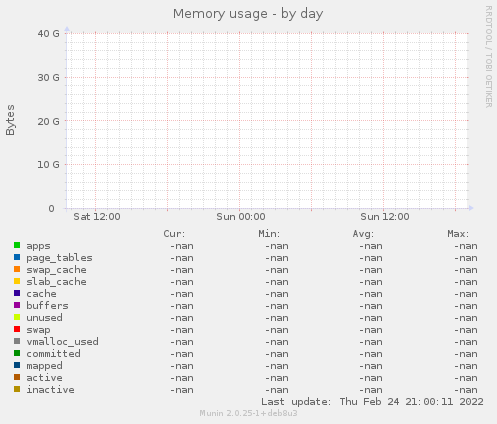Click the Cur value for apps
Screen dimensions: 497x424
tap(182, 246)
